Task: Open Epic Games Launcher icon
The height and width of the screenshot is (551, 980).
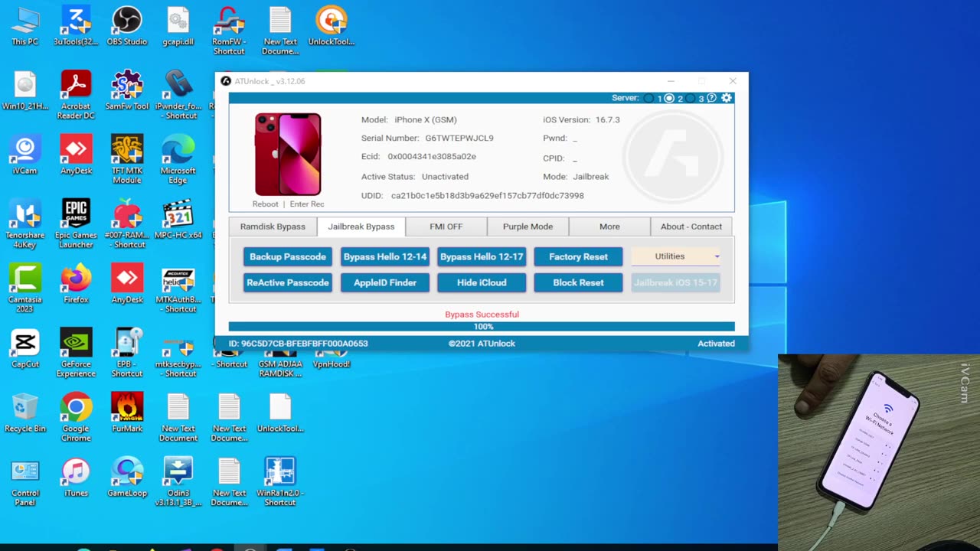Action: tap(76, 224)
